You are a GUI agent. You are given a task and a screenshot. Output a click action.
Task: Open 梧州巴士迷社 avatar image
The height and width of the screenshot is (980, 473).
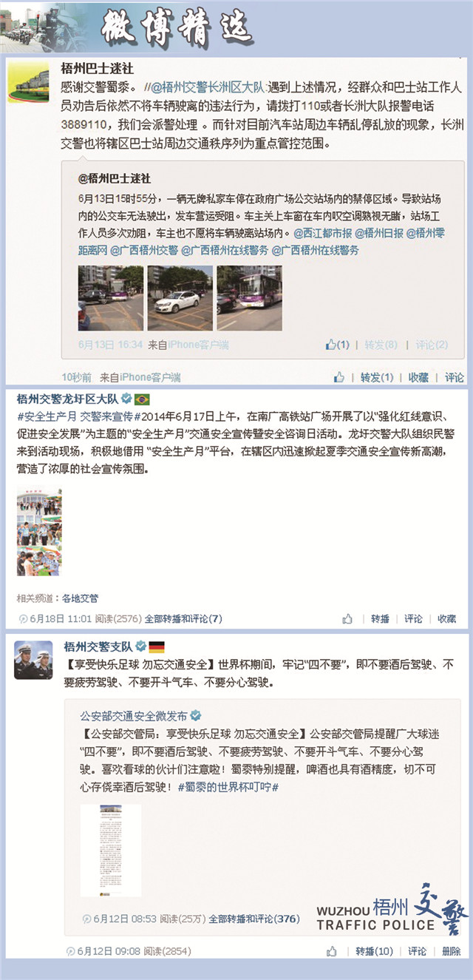(x=28, y=83)
